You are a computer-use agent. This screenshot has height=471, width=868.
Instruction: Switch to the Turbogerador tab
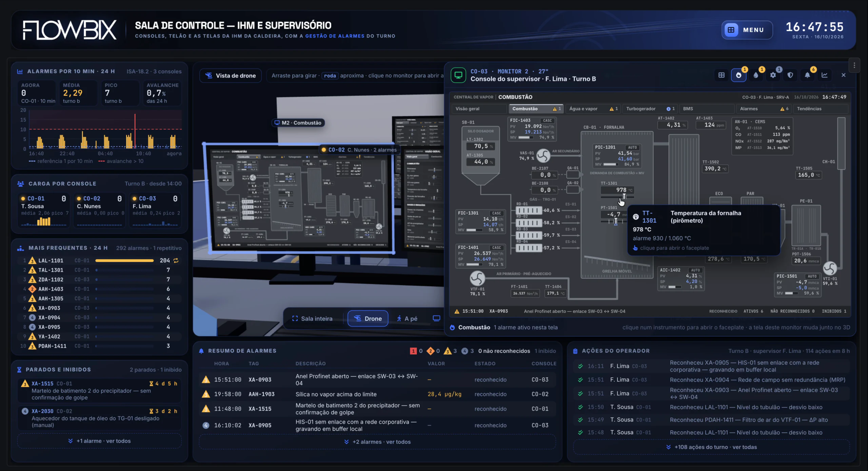[x=650, y=109]
